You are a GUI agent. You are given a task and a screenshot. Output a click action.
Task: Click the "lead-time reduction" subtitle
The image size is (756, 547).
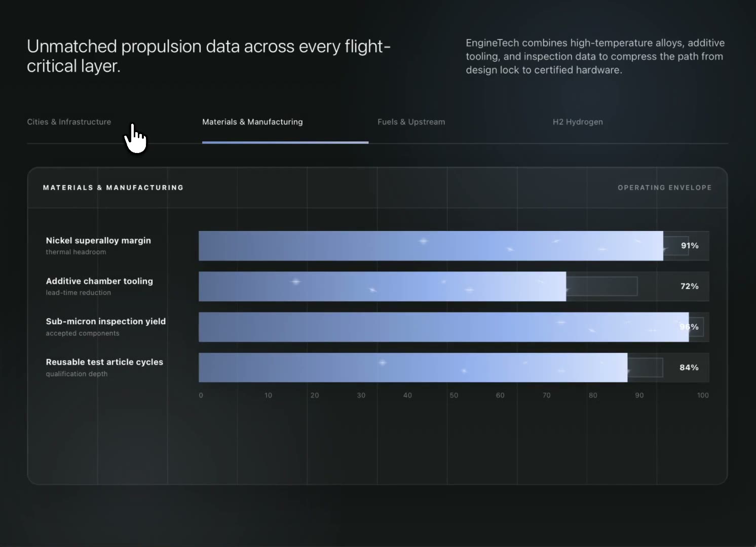pyautogui.click(x=78, y=293)
